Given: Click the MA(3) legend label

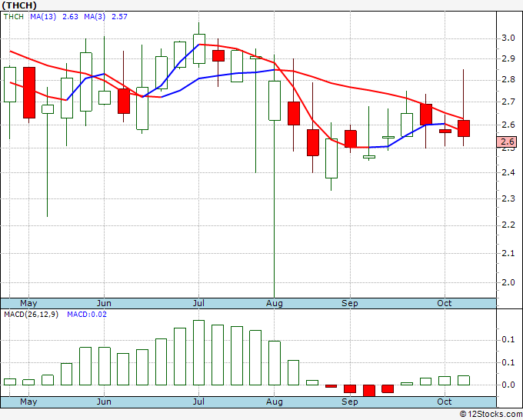Looking at the screenshot, I should [95, 17].
